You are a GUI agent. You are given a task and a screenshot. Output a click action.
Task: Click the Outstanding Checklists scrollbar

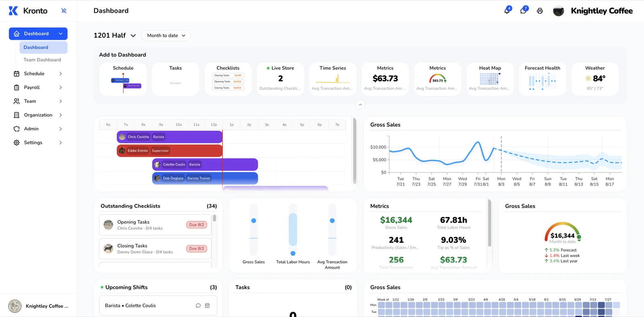(x=215, y=218)
